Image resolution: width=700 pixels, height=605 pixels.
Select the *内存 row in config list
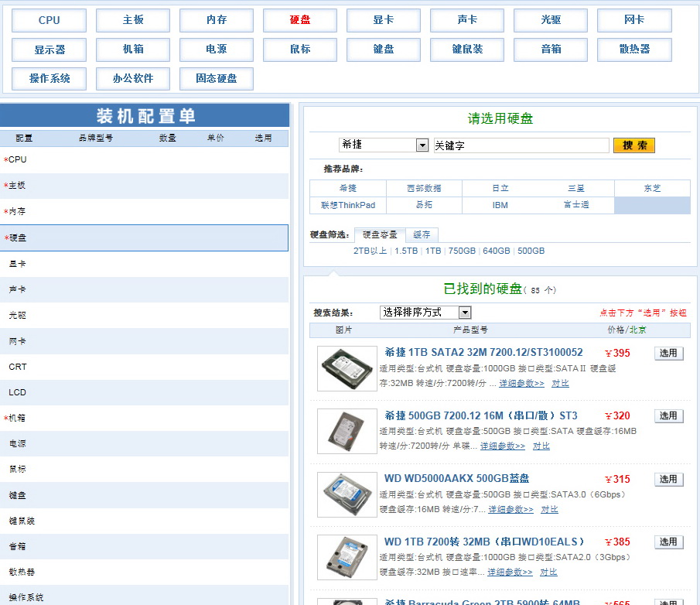tap(144, 212)
